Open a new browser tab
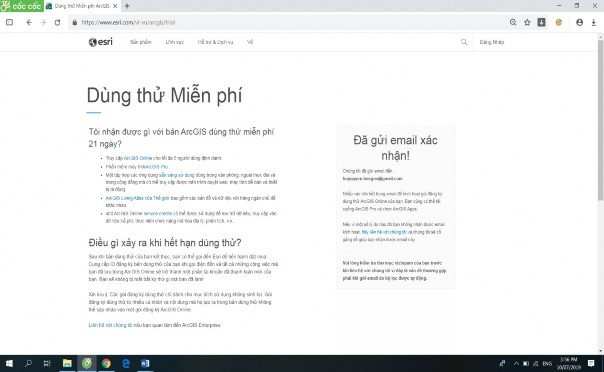This screenshot has height=372, width=604. pos(127,6)
